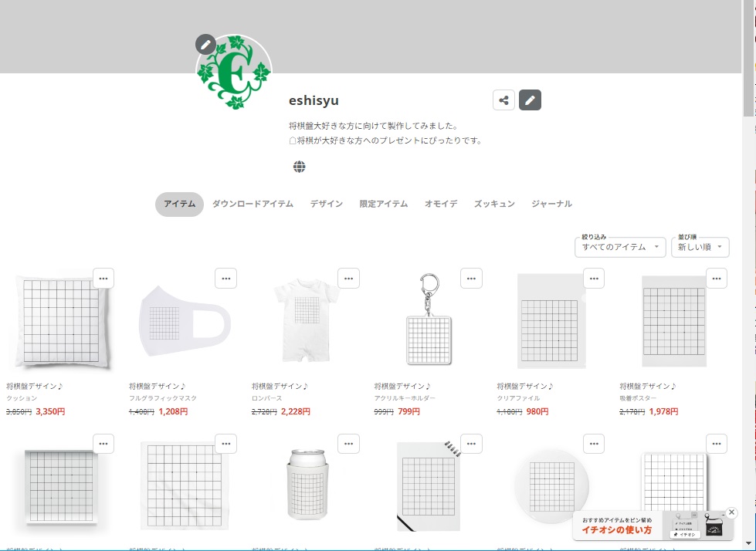Expand the 新しい順 sort dropdown
The width and height of the screenshot is (756, 551).
coord(700,247)
